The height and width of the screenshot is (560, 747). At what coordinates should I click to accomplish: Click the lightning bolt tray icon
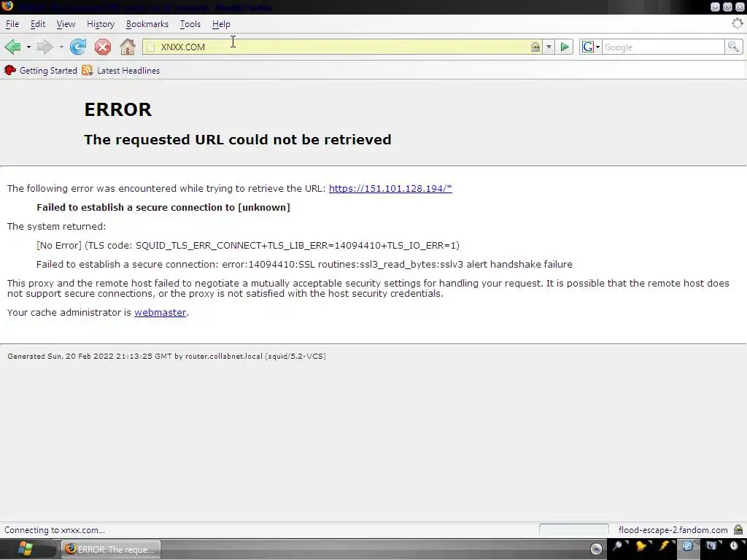[x=664, y=545]
